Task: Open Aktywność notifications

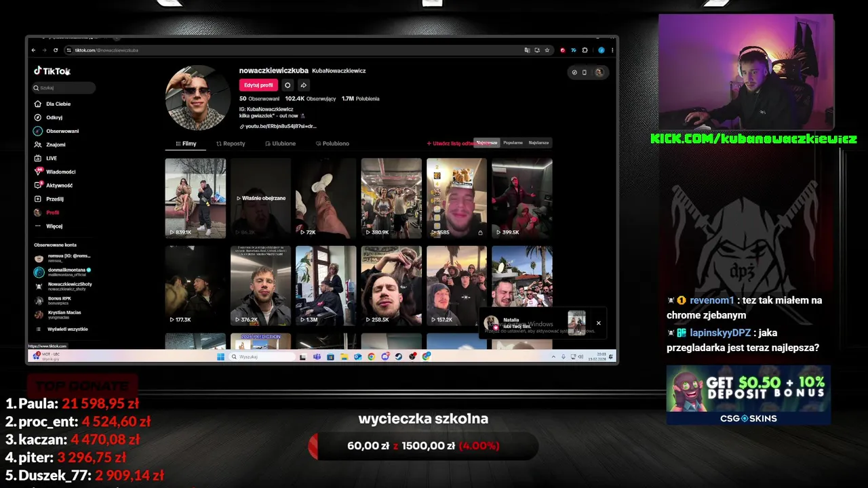Action: pyautogui.click(x=54, y=185)
